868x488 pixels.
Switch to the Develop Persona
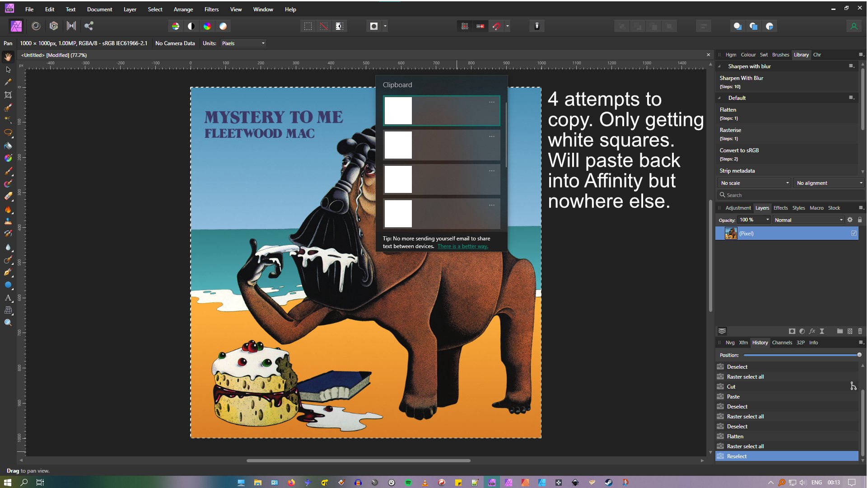pyautogui.click(x=54, y=26)
